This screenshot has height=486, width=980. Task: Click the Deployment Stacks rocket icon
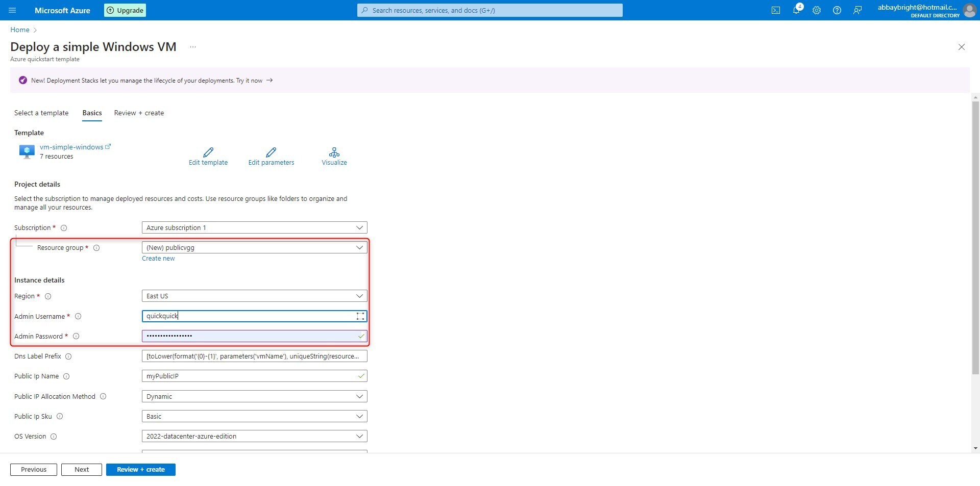[22, 80]
